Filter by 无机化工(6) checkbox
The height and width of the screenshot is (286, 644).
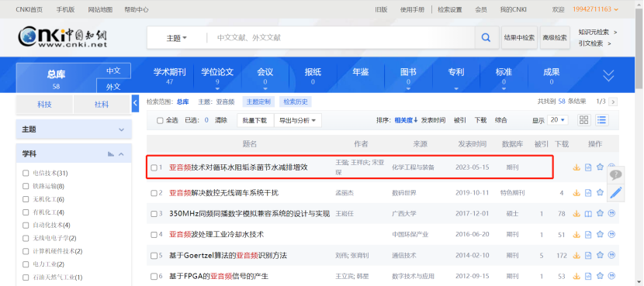(26, 199)
